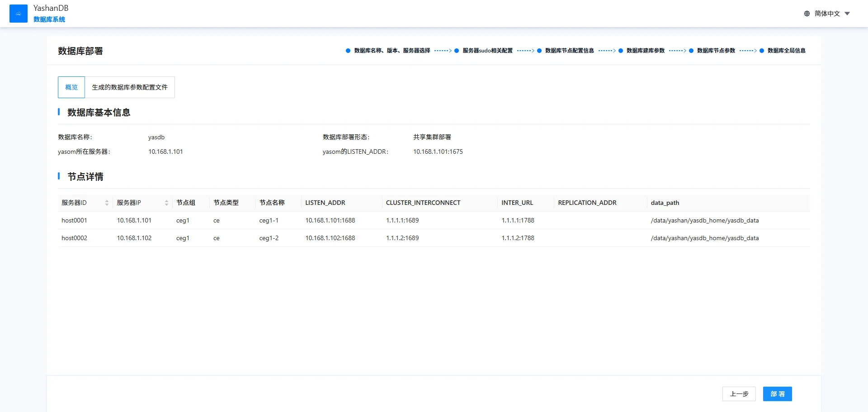Open the 简体中文 language dropdown arrow

(847, 14)
